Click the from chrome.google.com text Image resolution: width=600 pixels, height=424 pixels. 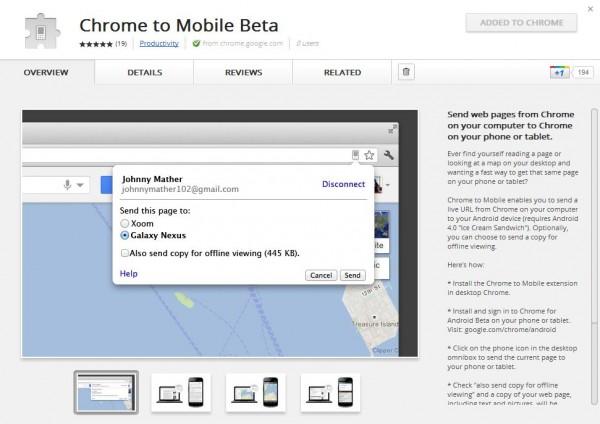(x=243, y=43)
